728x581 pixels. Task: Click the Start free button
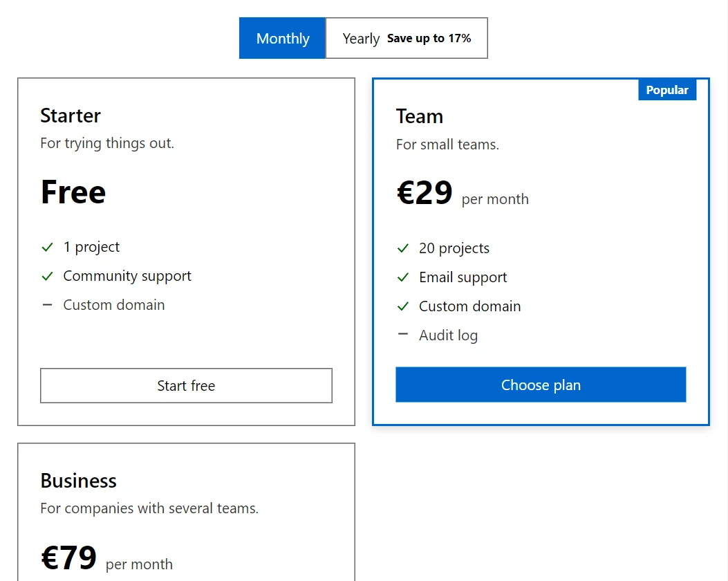pyautogui.click(x=186, y=385)
